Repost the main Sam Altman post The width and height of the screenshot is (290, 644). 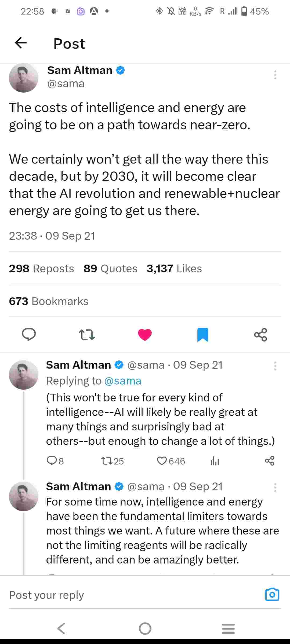click(87, 335)
